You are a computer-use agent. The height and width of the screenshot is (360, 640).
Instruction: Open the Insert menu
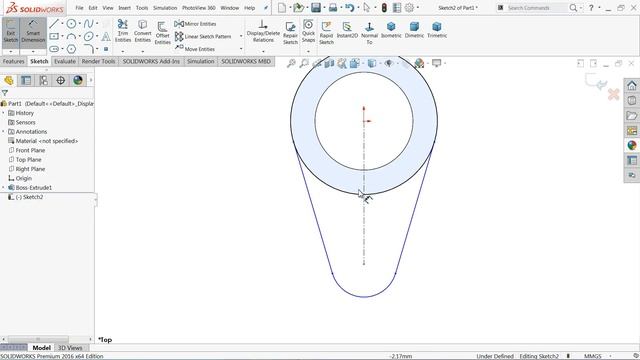click(124, 8)
